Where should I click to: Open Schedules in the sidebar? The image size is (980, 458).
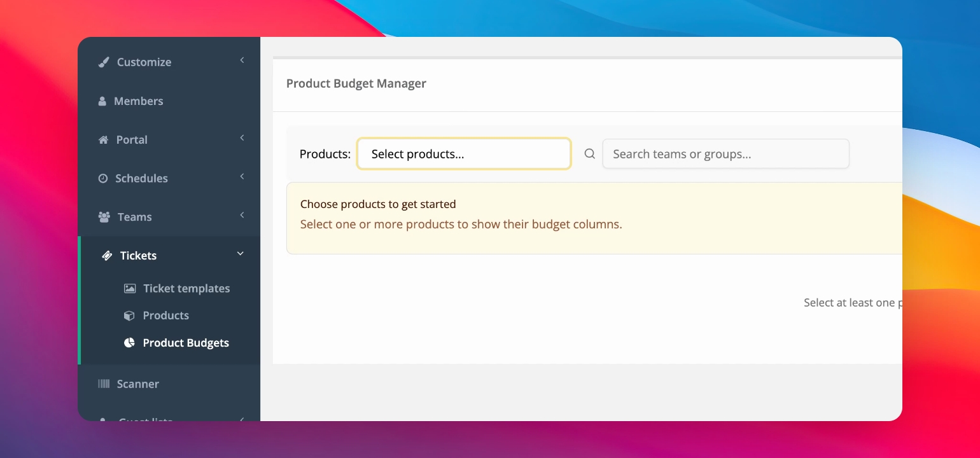(x=169, y=179)
